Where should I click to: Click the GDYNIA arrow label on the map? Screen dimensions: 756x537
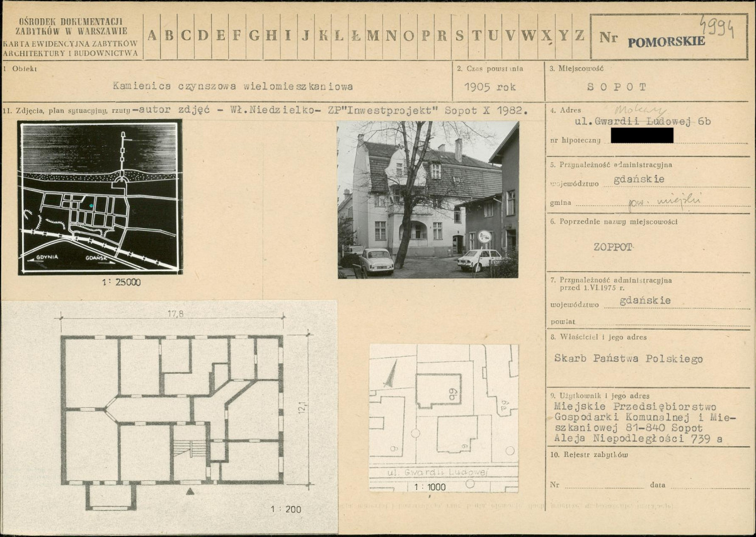(x=44, y=258)
